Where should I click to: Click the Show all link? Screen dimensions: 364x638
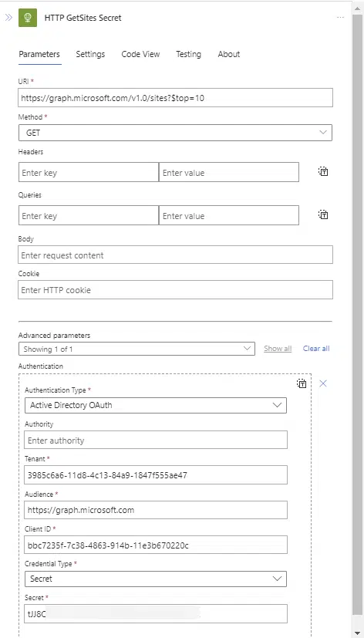click(278, 349)
